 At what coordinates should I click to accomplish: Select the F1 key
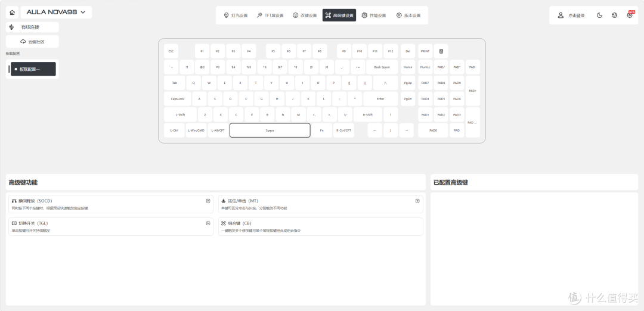202,51
